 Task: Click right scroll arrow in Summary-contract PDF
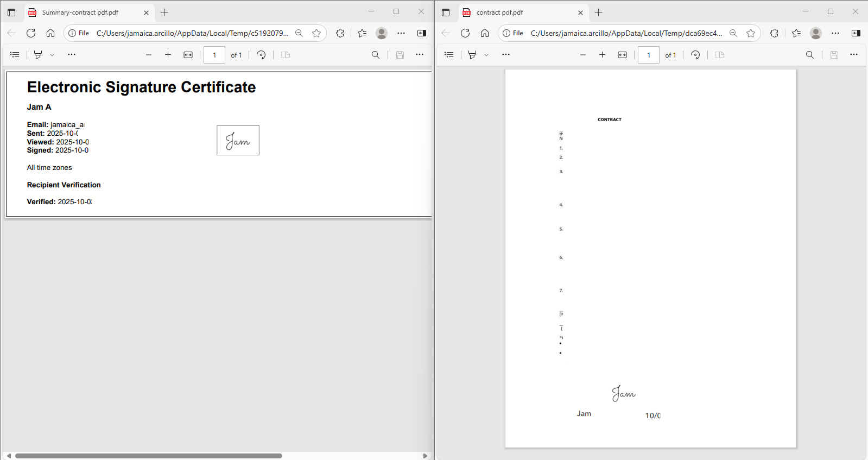[x=425, y=456]
